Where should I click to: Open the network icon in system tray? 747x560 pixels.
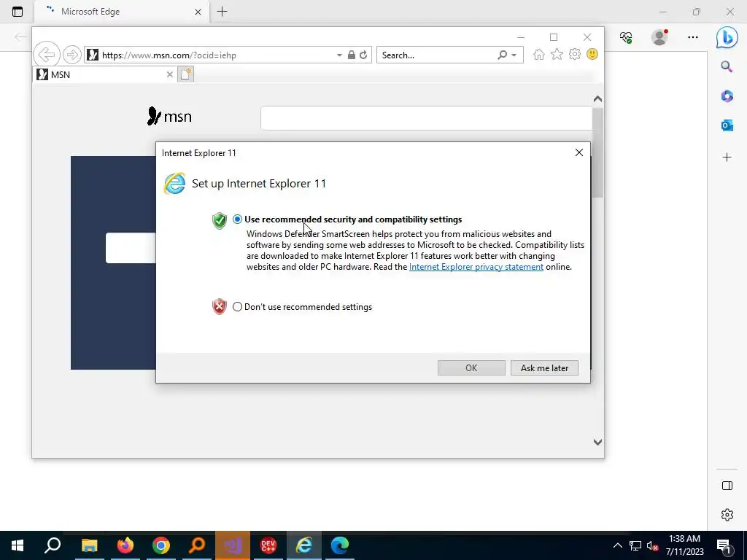pos(635,545)
